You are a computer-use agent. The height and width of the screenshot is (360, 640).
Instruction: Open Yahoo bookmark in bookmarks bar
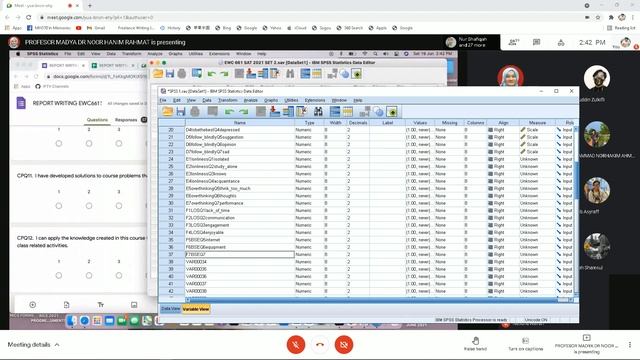[x=272, y=28]
